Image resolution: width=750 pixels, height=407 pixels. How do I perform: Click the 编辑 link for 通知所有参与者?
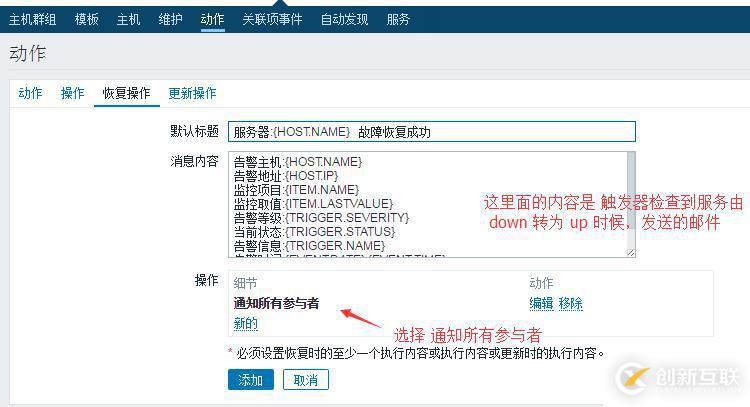pyautogui.click(x=541, y=303)
